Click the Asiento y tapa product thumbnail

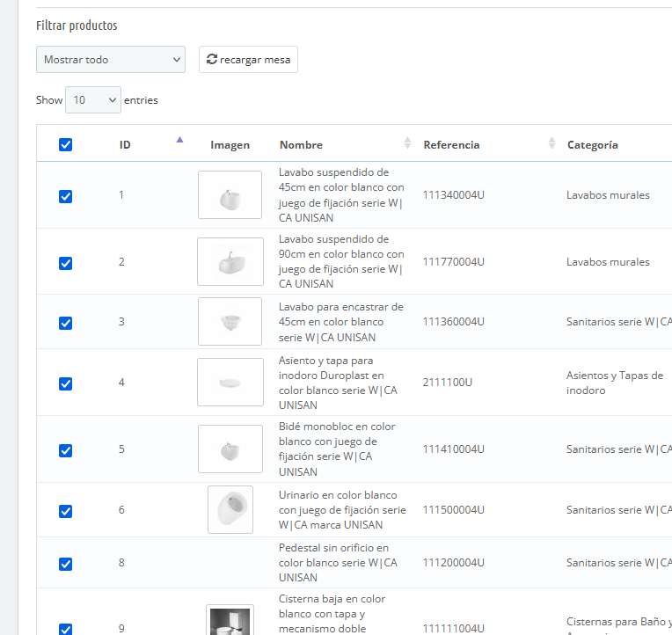pyautogui.click(x=230, y=383)
